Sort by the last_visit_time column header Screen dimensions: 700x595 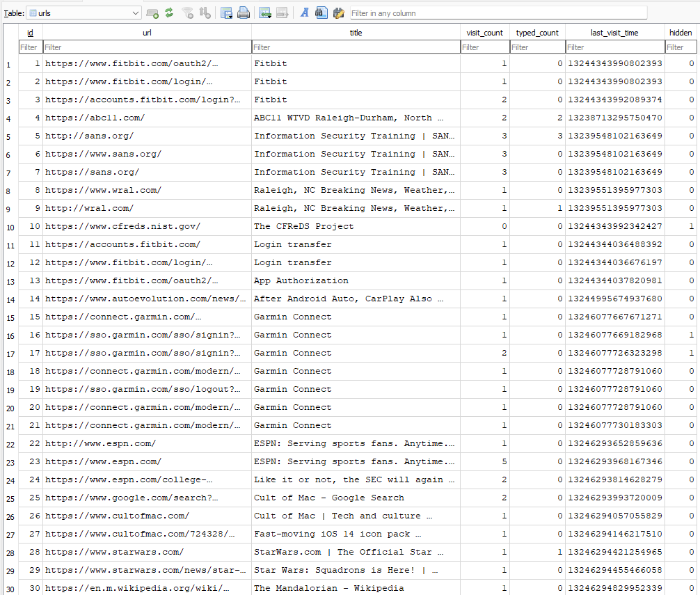point(615,33)
